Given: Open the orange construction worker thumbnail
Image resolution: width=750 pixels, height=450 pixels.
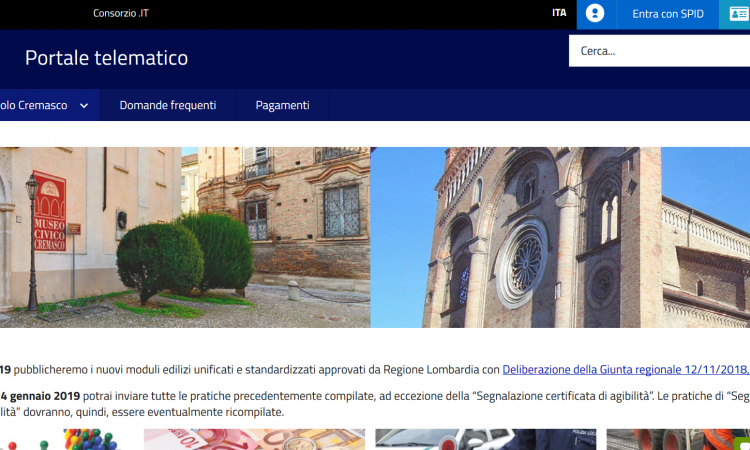Looking at the screenshot, I should pos(678,440).
